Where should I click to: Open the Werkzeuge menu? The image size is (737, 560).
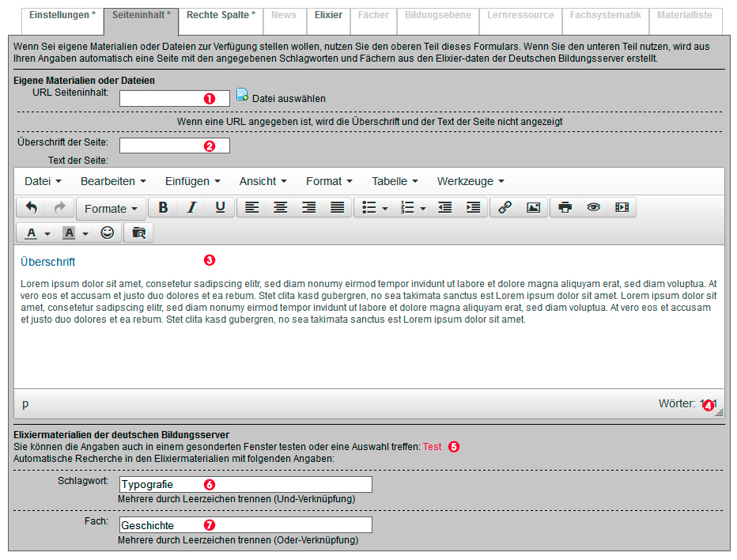coord(471,181)
